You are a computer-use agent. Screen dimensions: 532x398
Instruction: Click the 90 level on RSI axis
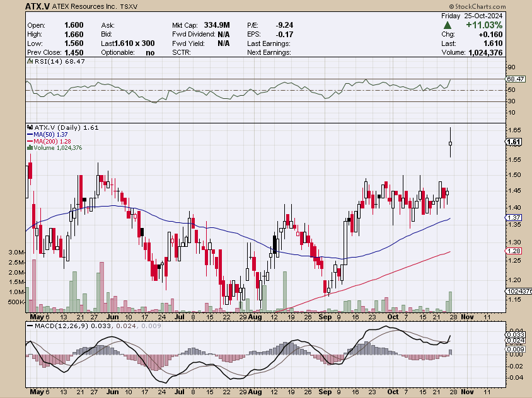511,67
